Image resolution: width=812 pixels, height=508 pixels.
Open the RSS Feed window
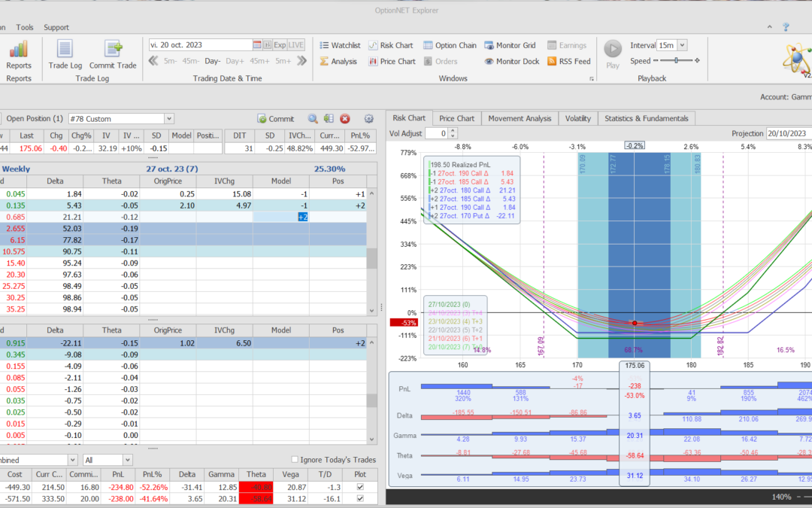pos(569,62)
